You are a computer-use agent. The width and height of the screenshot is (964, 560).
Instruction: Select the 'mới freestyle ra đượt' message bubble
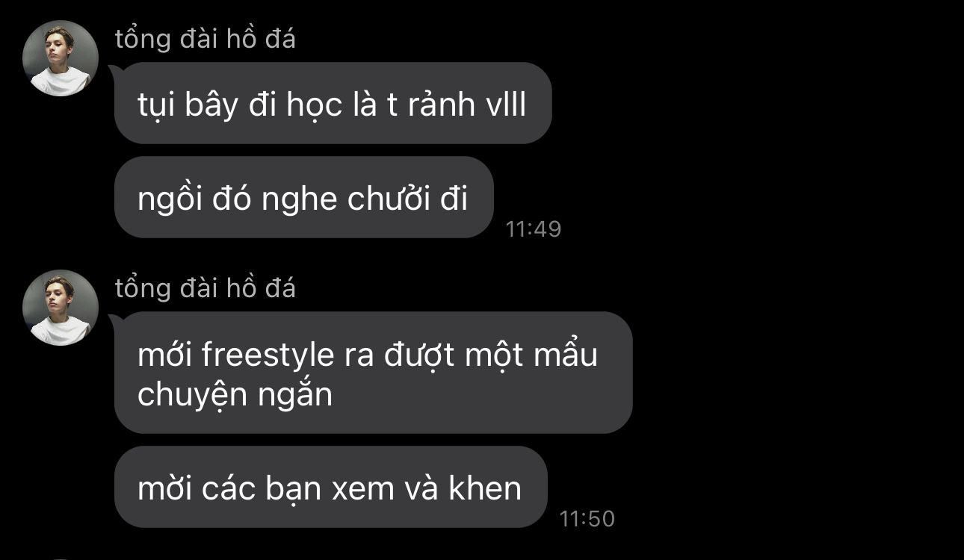tap(373, 373)
